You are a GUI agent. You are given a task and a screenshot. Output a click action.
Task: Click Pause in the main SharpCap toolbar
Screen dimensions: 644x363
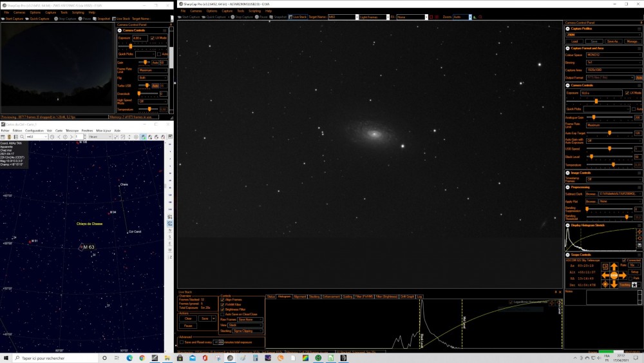261,17
